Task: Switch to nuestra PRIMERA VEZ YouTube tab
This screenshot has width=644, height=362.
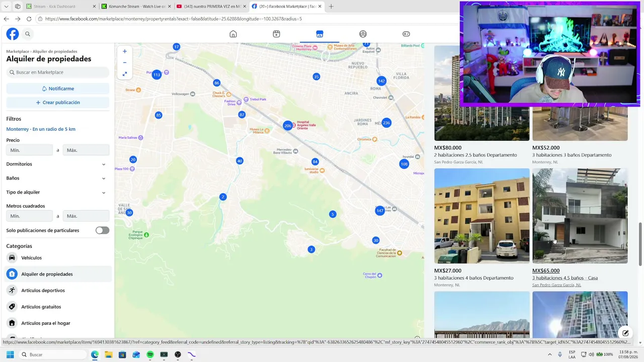Action: [211, 7]
